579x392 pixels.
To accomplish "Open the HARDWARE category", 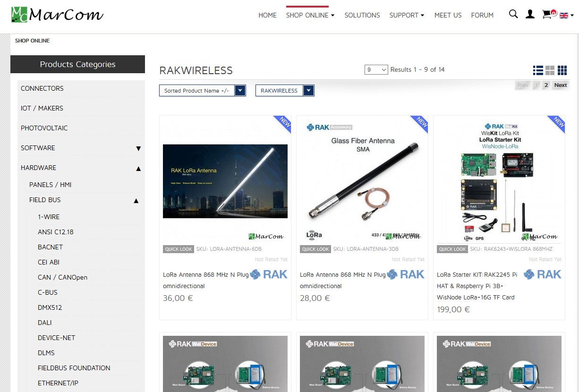I will coord(38,168).
